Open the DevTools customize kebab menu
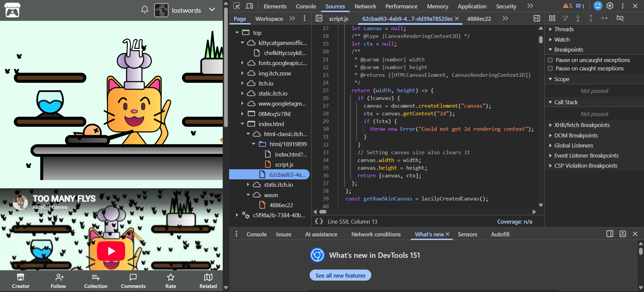The height and width of the screenshot is (292, 644). click(x=623, y=6)
